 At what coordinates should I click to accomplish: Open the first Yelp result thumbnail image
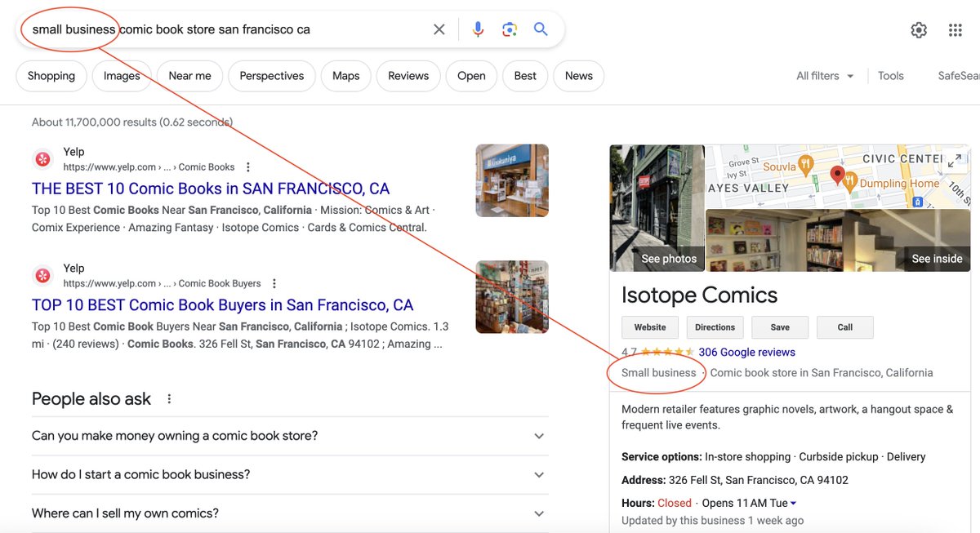pyautogui.click(x=512, y=180)
